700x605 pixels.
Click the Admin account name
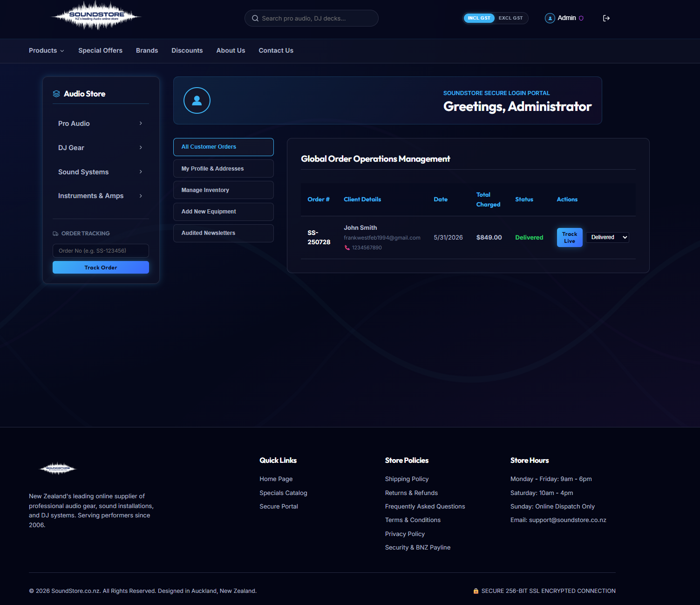[567, 18]
